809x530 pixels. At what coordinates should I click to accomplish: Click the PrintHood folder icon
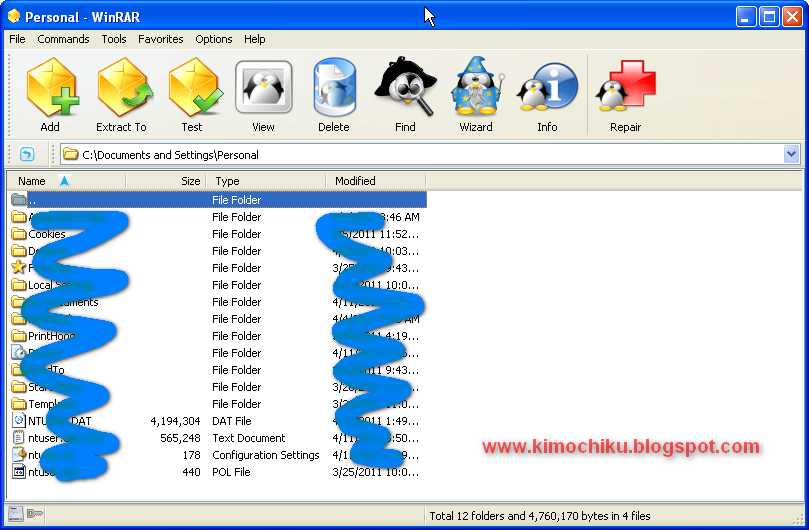click(x=19, y=336)
